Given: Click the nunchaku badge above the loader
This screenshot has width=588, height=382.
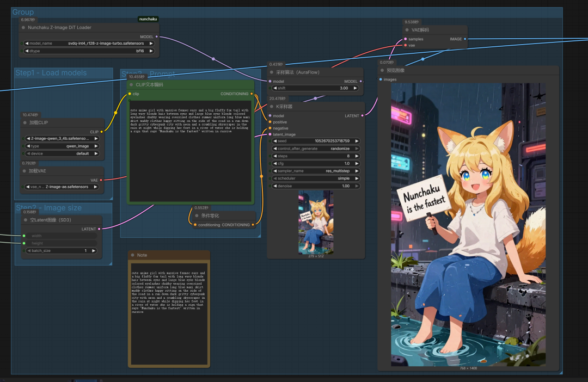Looking at the screenshot, I should [x=148, y=19].
